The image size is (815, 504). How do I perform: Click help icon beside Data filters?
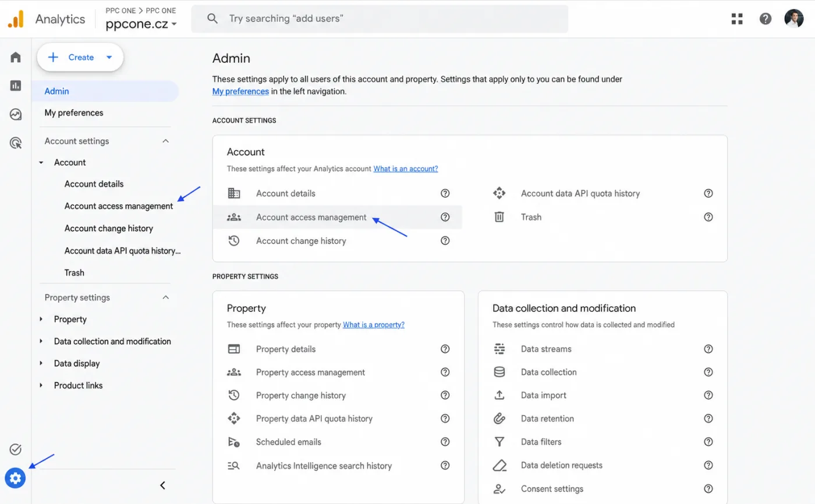click(x=708, y=442)
